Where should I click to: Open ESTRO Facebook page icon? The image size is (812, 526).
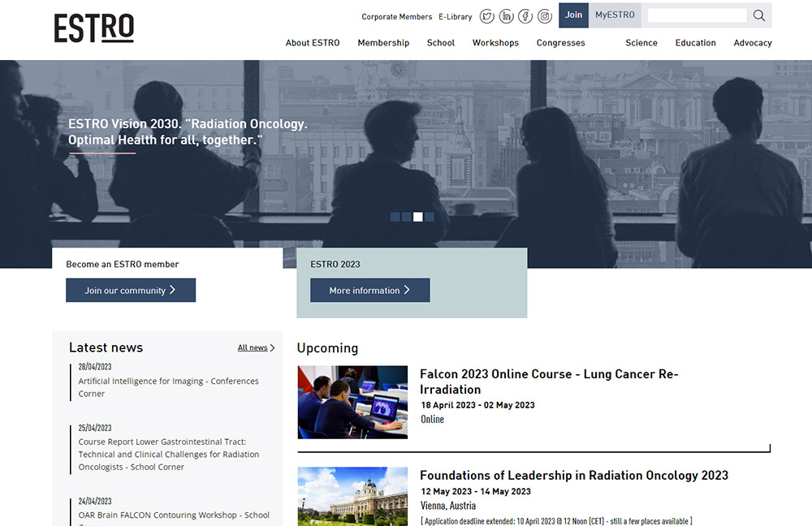tap(525, 16)
